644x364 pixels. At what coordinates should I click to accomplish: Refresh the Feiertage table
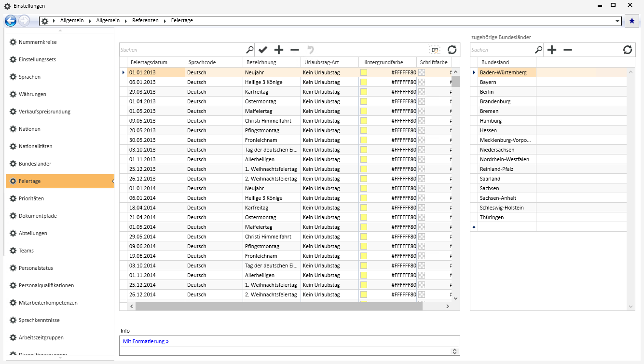[x=452, y=50]
